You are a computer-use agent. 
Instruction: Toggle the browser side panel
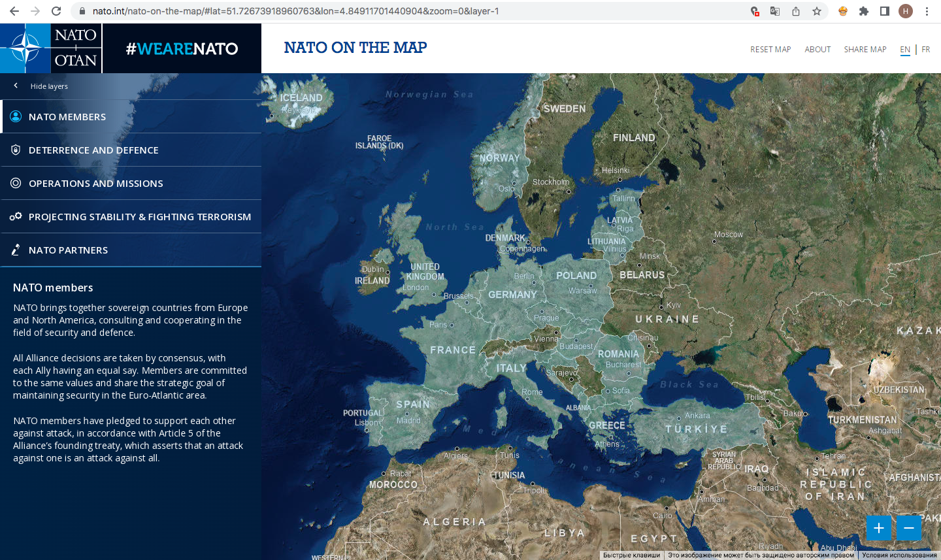coord(885,11)
